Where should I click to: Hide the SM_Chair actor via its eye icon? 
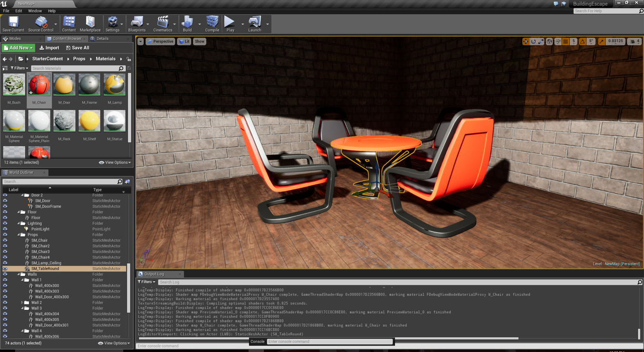5,241
